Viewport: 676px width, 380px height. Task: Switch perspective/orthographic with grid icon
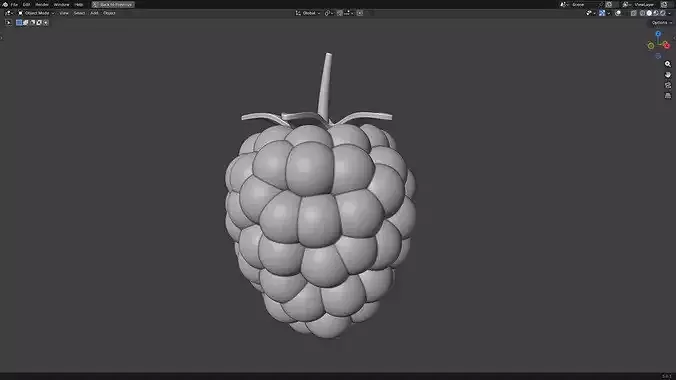click(x=668, y=96)
